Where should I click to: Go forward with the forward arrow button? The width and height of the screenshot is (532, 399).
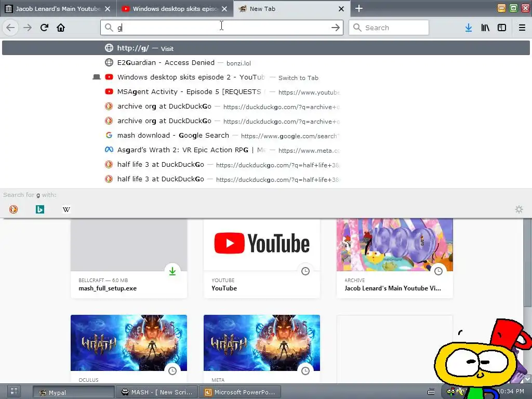tap(28, 28)
